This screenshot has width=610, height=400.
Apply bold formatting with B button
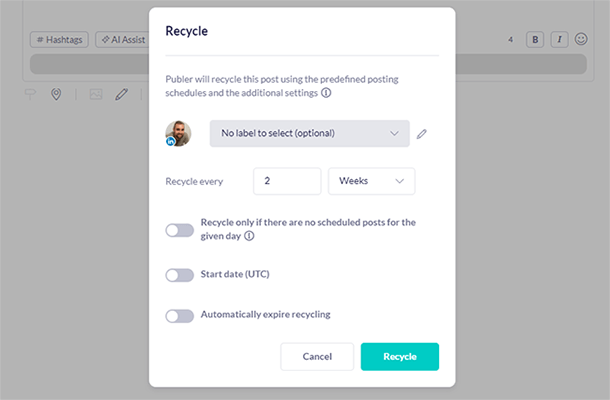click(535, 40)
